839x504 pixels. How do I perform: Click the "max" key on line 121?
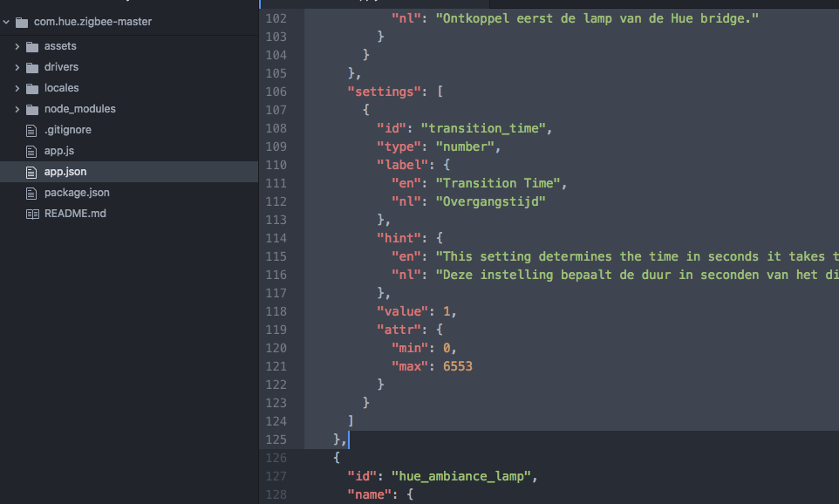410,366
